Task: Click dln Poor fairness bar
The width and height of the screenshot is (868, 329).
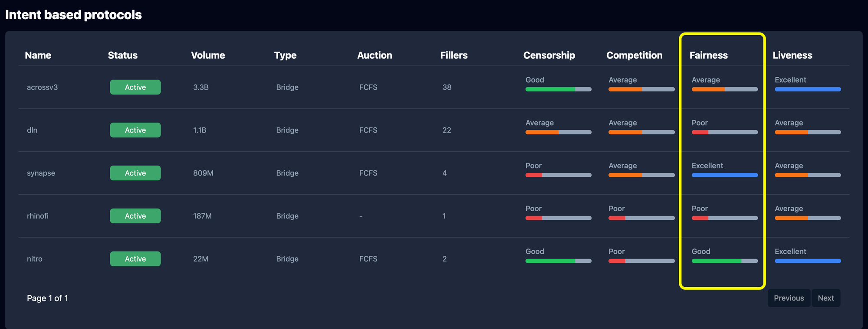Action: point(724,132)
